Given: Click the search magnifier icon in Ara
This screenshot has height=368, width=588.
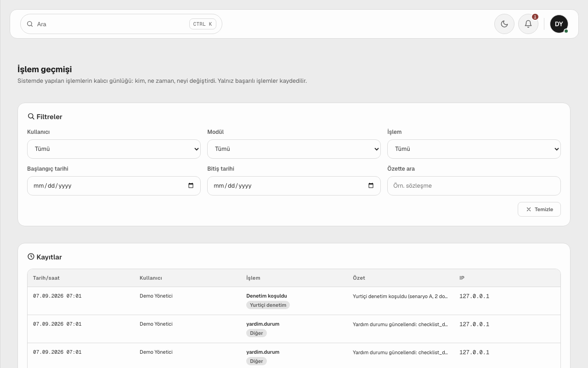Looking at the screenshot, I should click(30, 24).
